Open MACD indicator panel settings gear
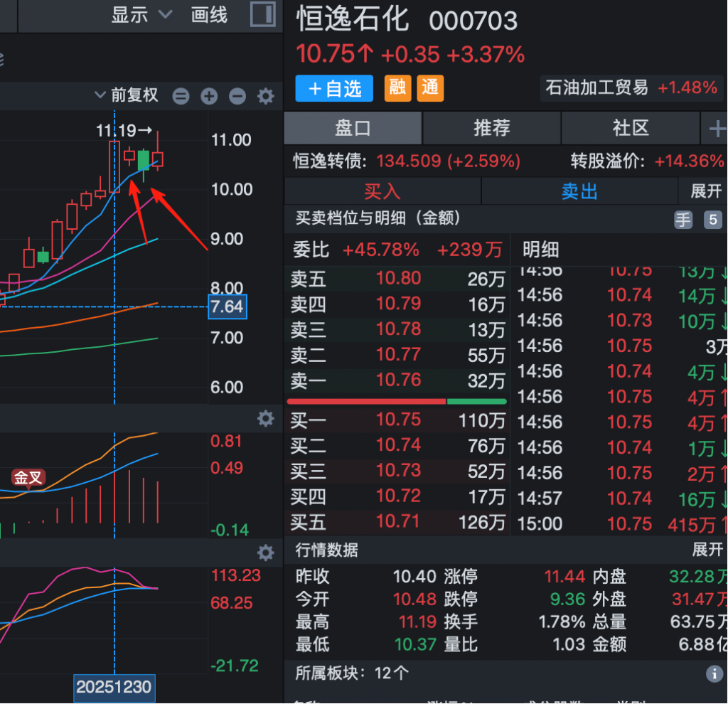The image size is (728, 704). point(265,418)
